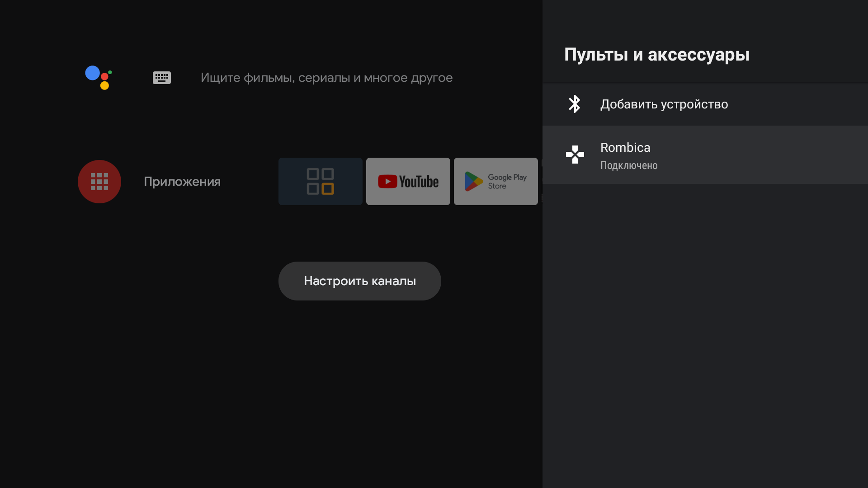Click the Google Play triangle logo

pos(473,181)
